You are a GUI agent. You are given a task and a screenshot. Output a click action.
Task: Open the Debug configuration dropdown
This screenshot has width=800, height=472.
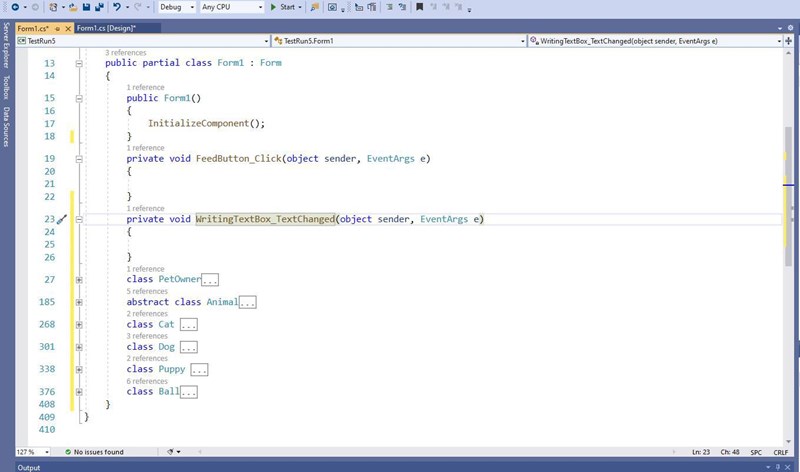[x=176, y=7]
